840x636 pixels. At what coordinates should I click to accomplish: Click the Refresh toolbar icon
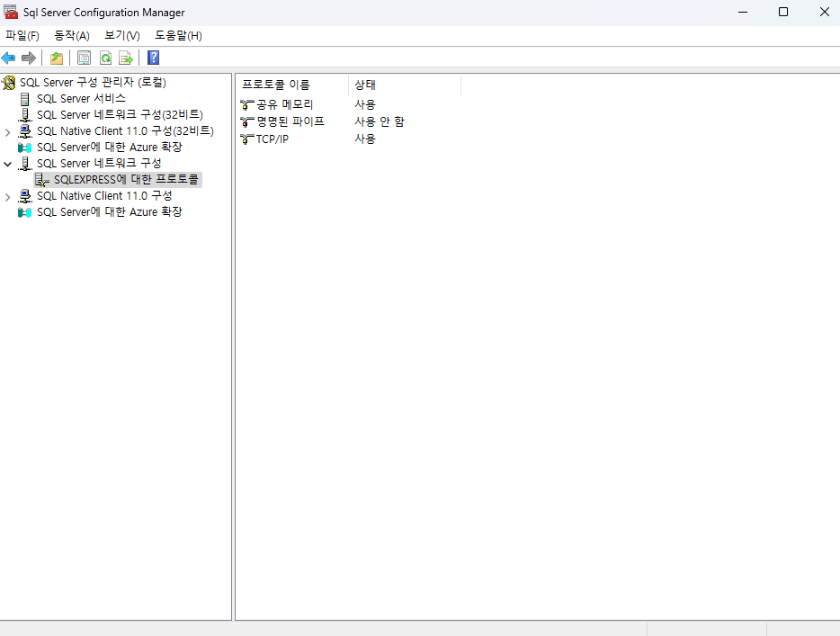tap(105, 58)
